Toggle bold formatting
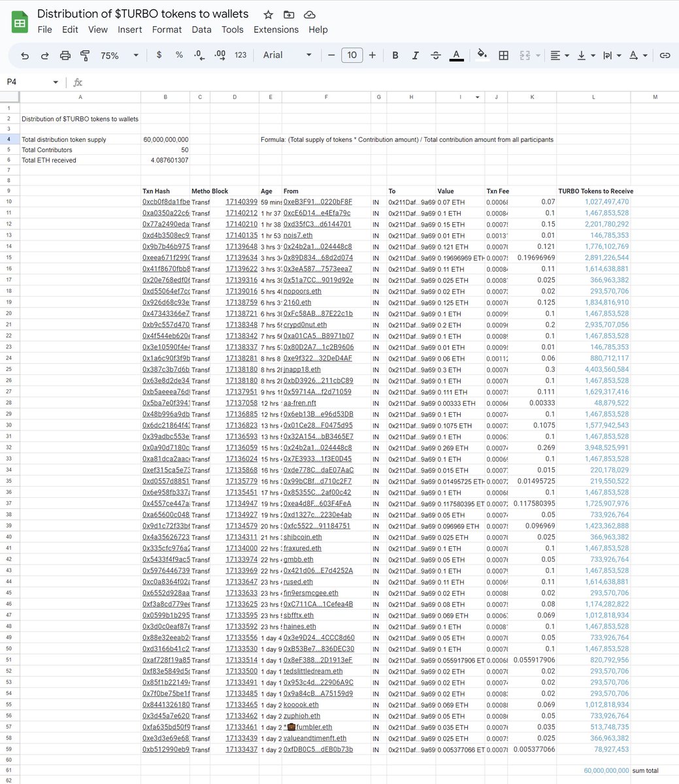679x784 pixels. coord(395,56)
